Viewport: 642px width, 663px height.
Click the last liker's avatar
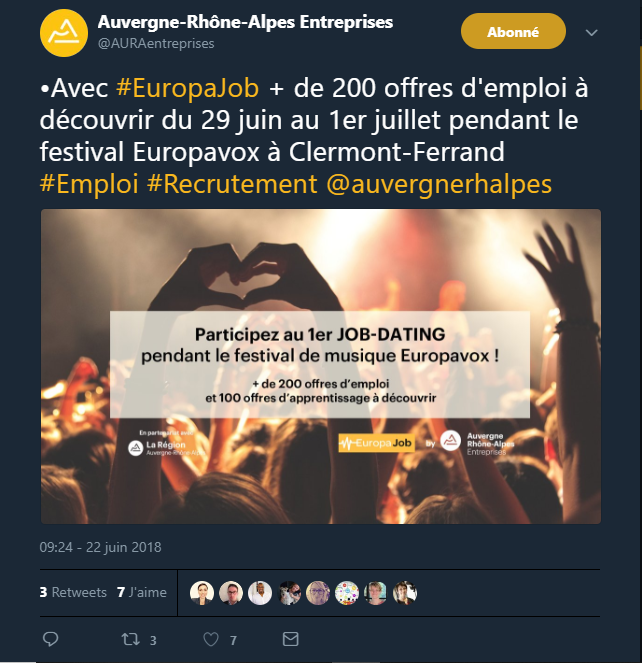click(405, 592)
